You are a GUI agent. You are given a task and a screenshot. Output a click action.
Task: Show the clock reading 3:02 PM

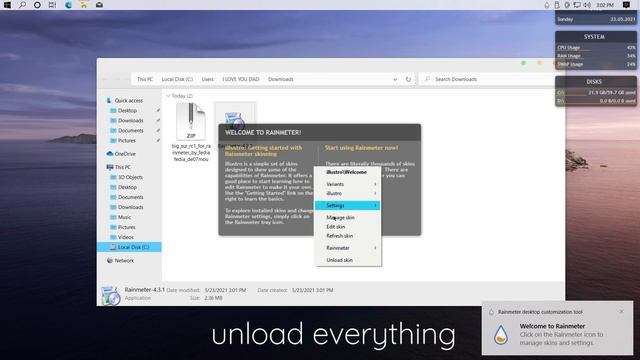pos(604,5)
